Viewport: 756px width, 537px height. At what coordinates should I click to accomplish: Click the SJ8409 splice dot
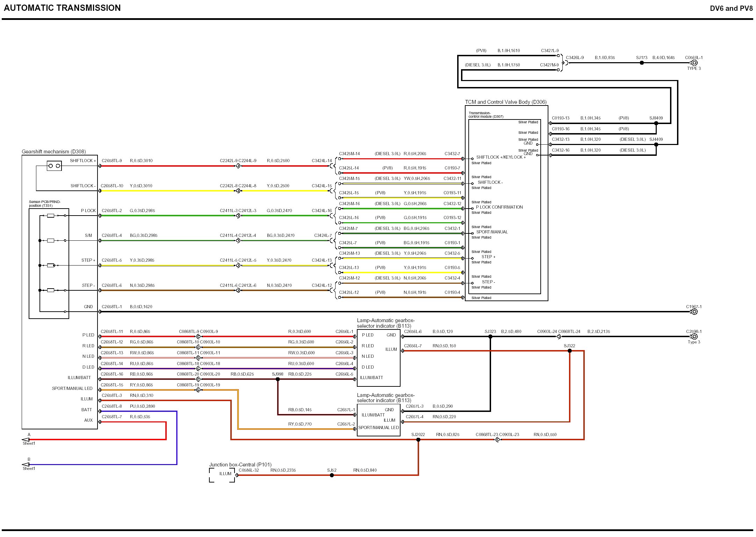656,123
